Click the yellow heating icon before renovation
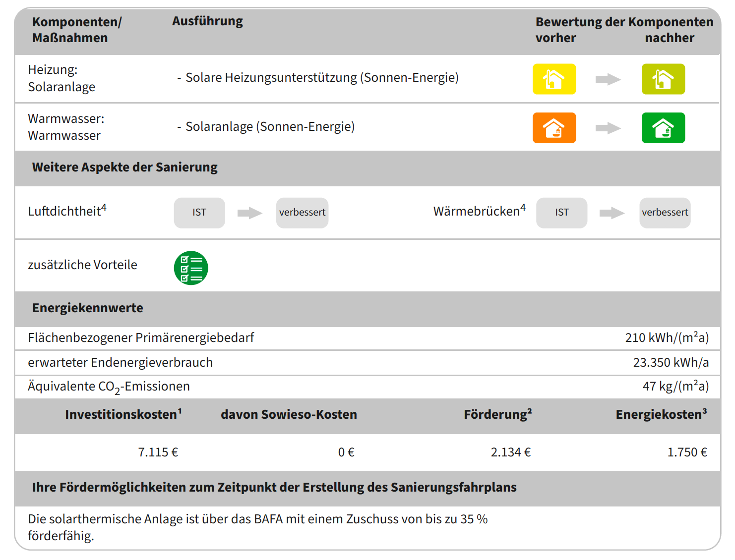Viewport: 735px width, 560px height. coord(554,79)
